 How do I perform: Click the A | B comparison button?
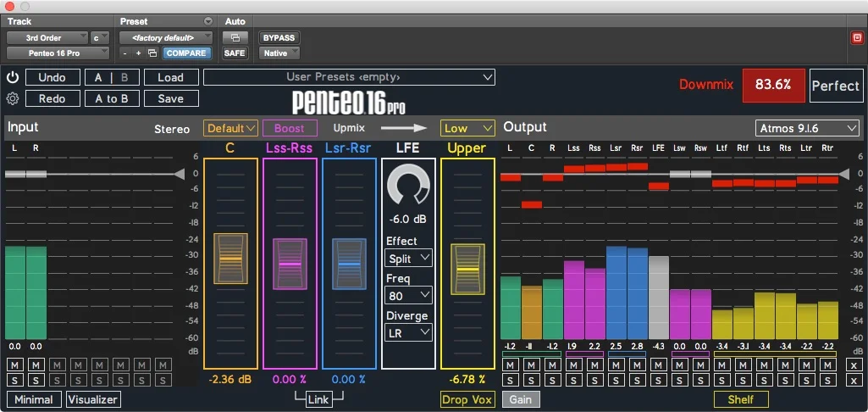tap(112, 77)
